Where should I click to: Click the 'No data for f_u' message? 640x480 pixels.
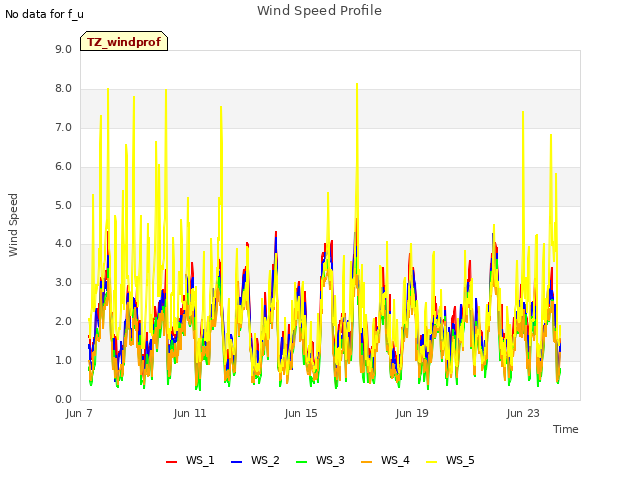tap(44, 14)
